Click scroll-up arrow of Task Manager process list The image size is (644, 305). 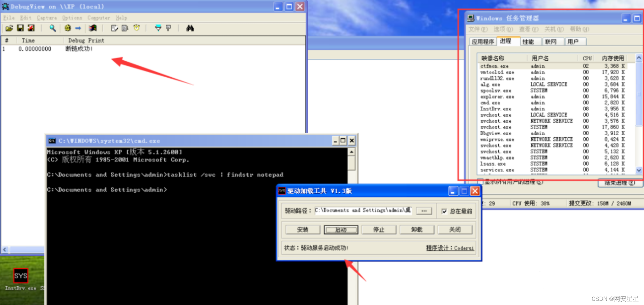coord(639,58)
